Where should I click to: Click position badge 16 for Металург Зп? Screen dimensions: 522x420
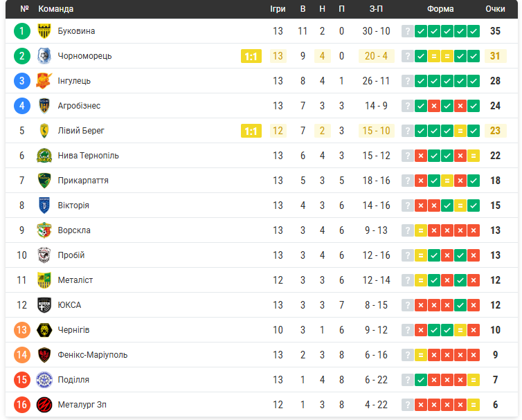(22, 405)
